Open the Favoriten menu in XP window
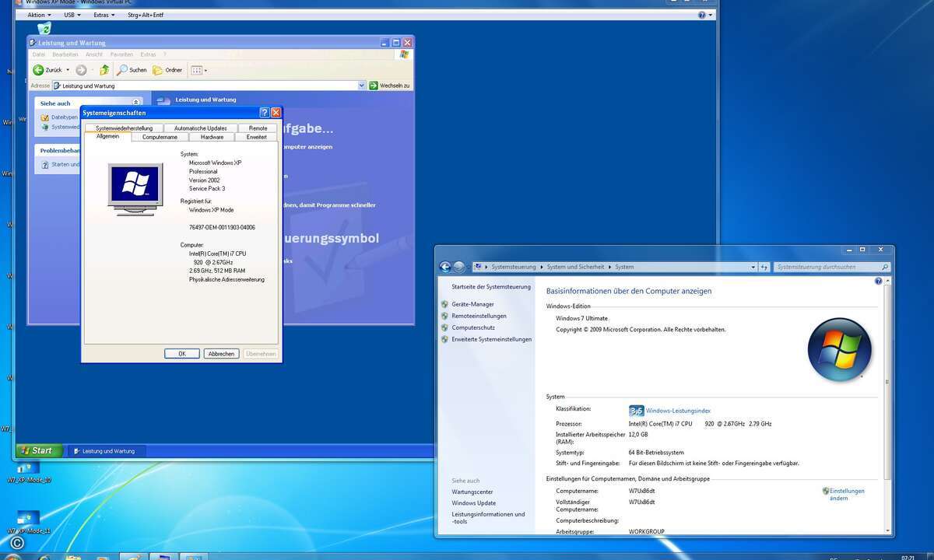Image resolution: width=934 pixels, height=560 pixels. point(122,54)
